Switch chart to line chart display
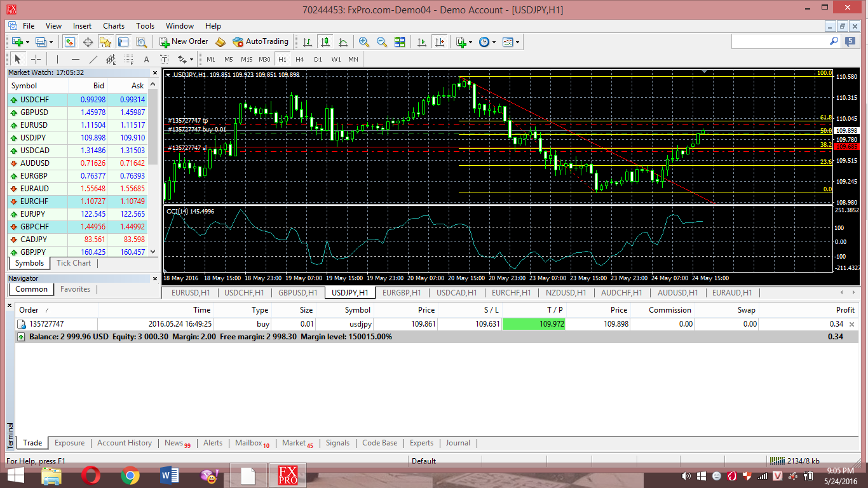 tap(343, 41)
